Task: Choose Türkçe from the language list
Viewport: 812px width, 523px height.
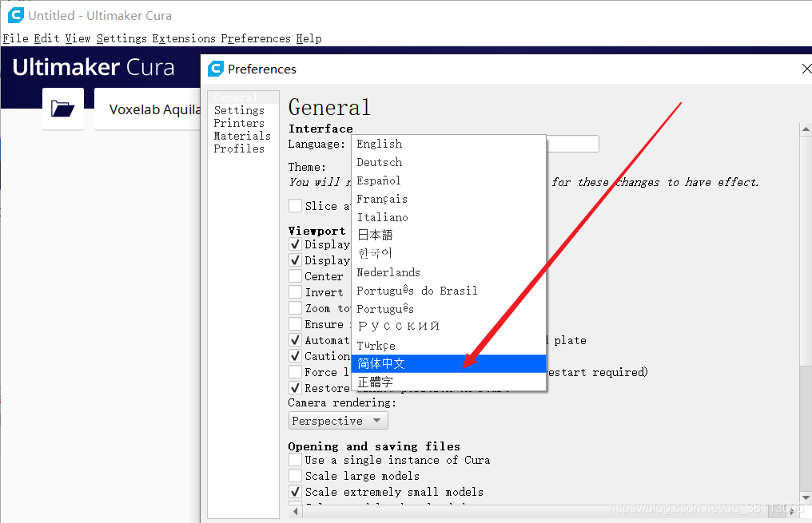Action: click(448, 346)
